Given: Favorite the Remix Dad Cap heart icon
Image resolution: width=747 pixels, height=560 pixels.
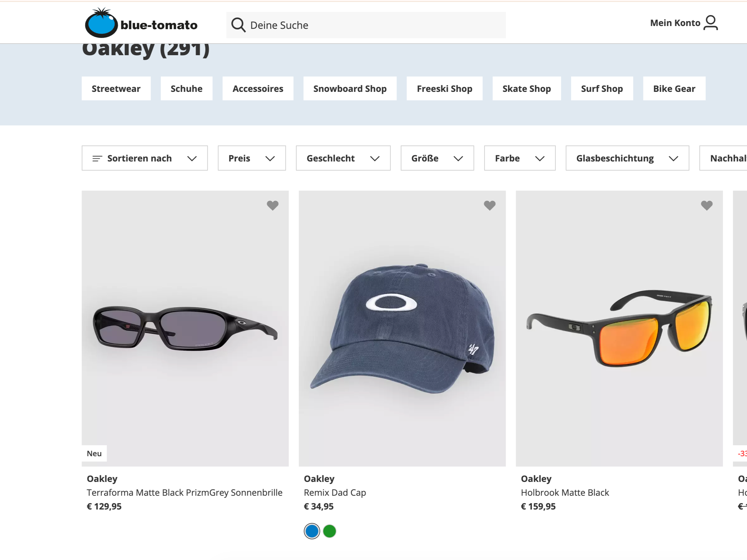Looking at the screenshot, I should (490, 205).
